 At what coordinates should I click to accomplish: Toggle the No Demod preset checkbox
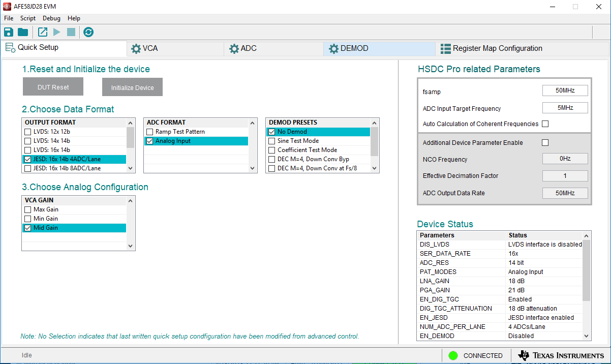(x=271, y=132)
